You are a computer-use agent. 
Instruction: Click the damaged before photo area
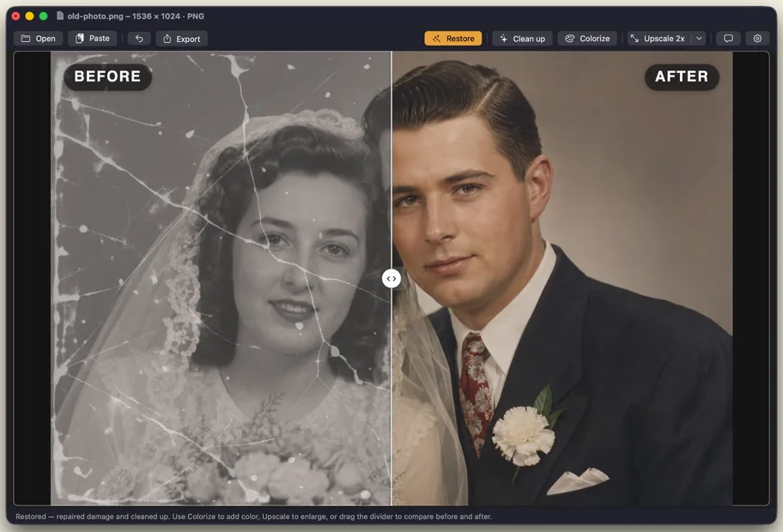pyautogui.click(x=221, y=279)
